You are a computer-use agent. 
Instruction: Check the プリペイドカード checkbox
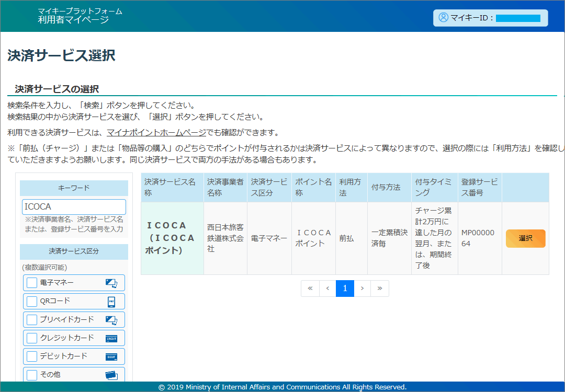point(32,320)
